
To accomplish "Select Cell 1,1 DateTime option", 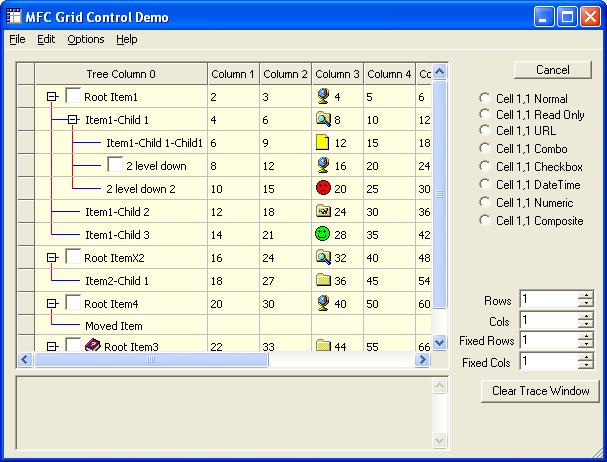I will pyautogui.click(x=484, y=184).
